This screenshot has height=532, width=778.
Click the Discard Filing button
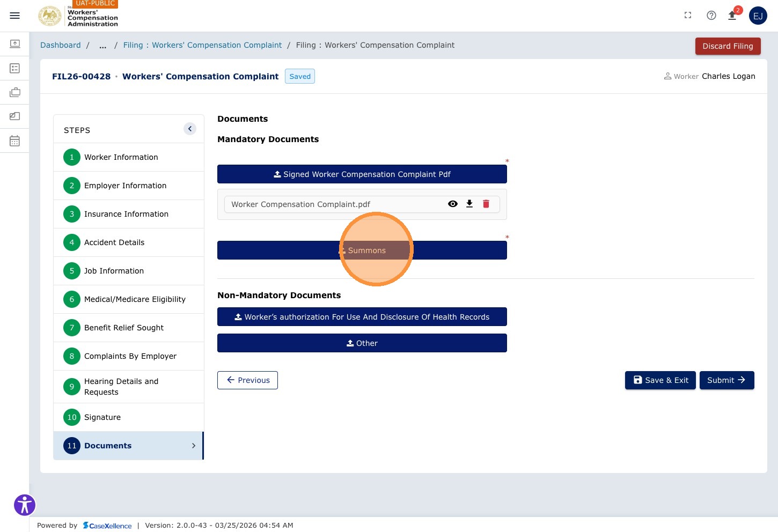coord(728,46)
